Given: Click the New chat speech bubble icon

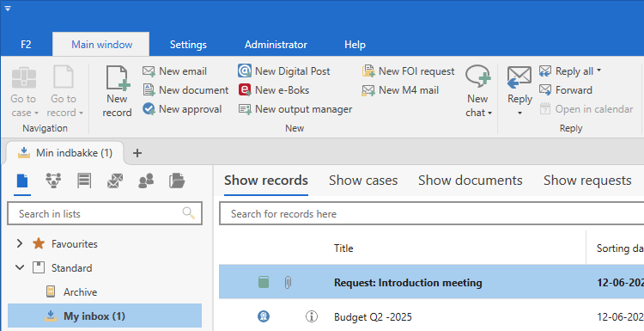Looking at the screenshot, I should click(x=477, y=77).
